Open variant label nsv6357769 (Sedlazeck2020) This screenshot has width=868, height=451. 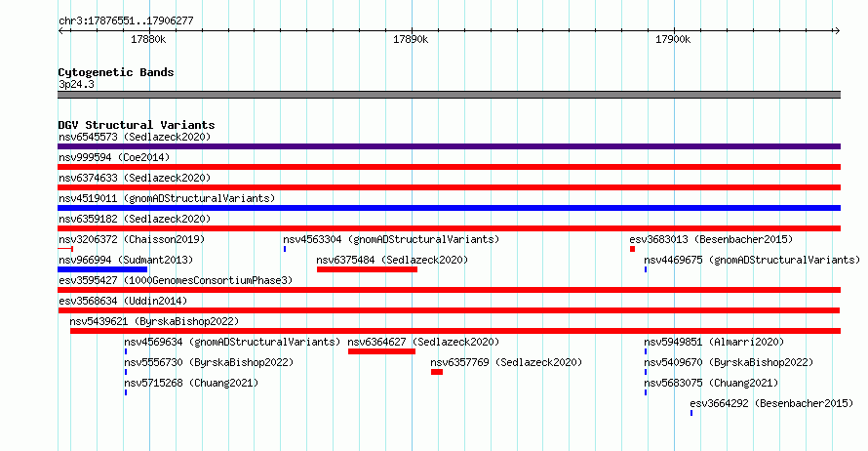[x=506, y=362]
